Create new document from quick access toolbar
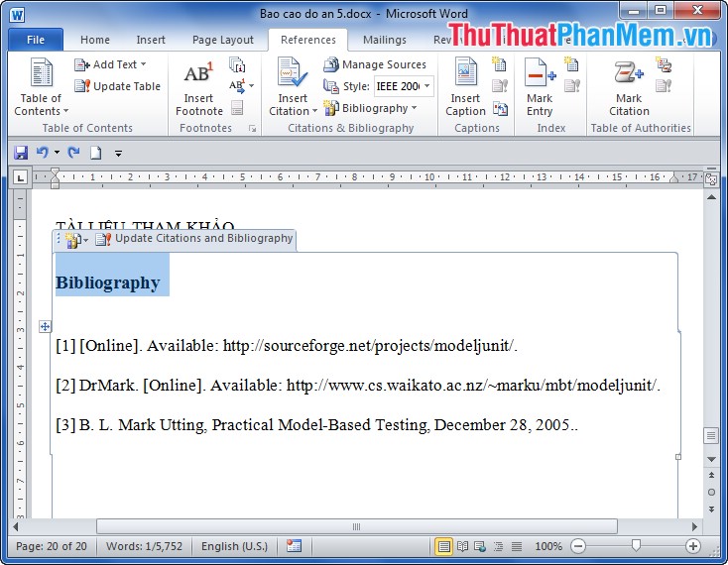This screenshot has height=565, width=728. 95,152
